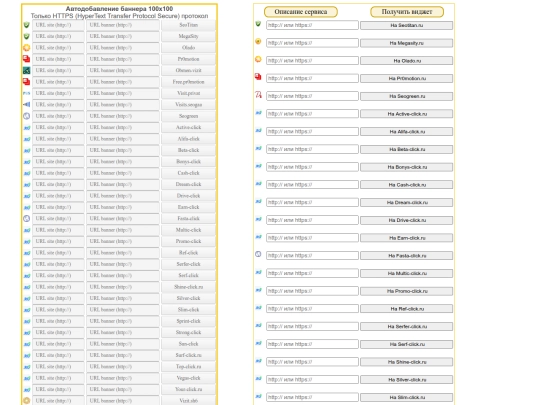Click the Visit.privat banner button

pyautogui.click(x=188, y=93)
